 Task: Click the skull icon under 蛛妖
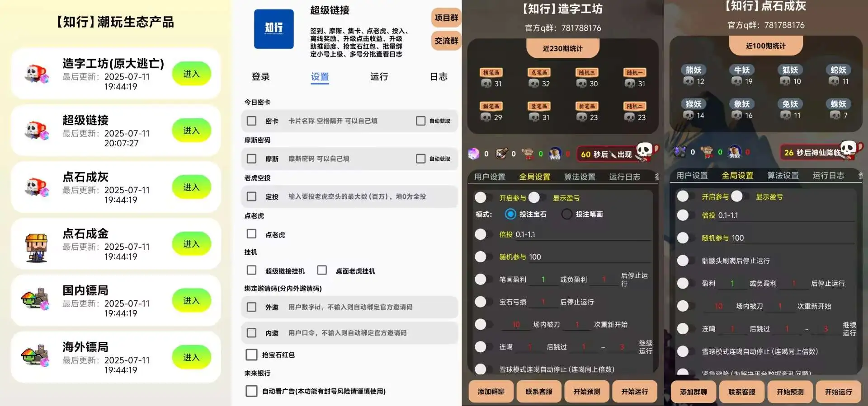[x=835, y=115]
